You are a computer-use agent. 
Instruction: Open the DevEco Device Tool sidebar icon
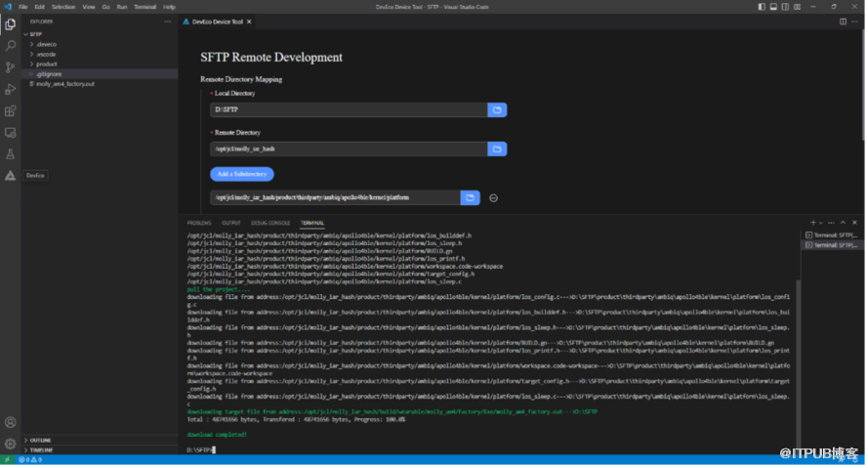point(10,176)
